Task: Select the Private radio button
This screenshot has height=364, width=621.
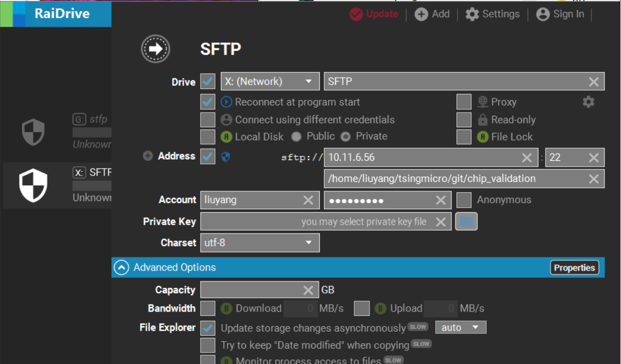Action: tap(345, 137)
